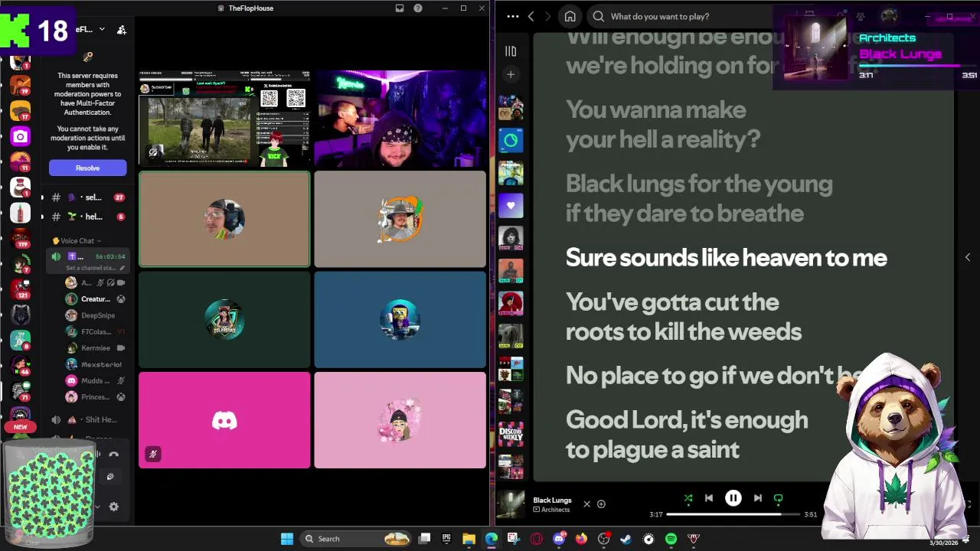This screenshot has height=551, width=980.
Task: Select voice user 'Creatur...'
Action: coord(95,299)
